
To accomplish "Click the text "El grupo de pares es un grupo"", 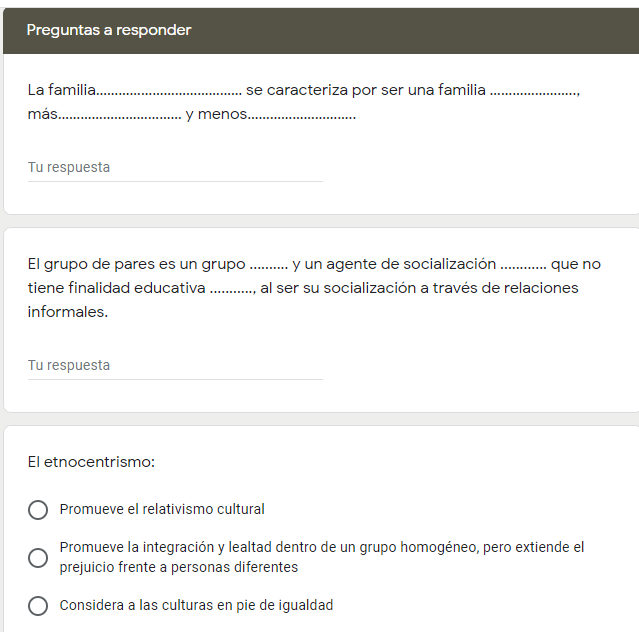I will (x=136, y=264).
